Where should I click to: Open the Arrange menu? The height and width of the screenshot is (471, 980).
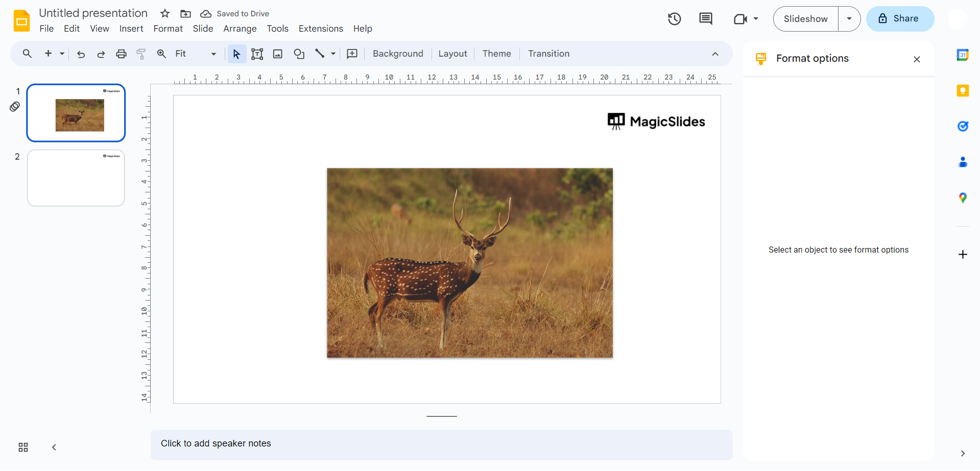pyautogui.click(x=240, y=29)
